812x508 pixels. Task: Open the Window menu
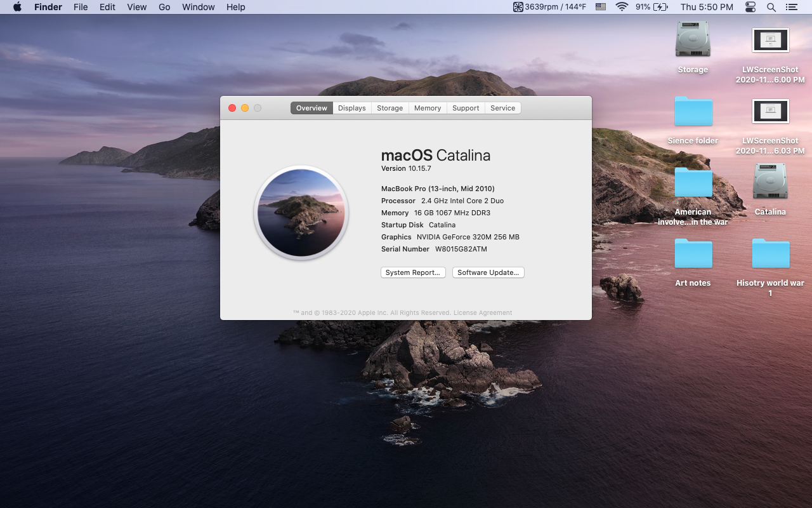[x=199, y=7]
